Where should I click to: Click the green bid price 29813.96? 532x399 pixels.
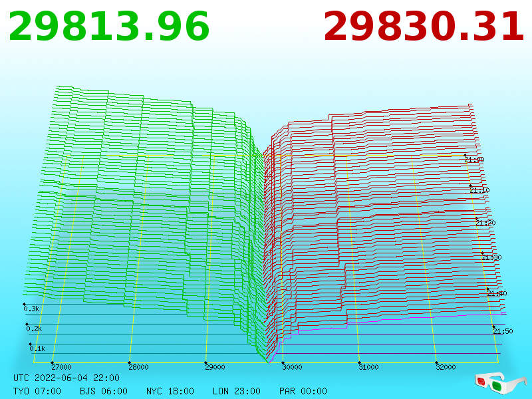coord(109,27)
